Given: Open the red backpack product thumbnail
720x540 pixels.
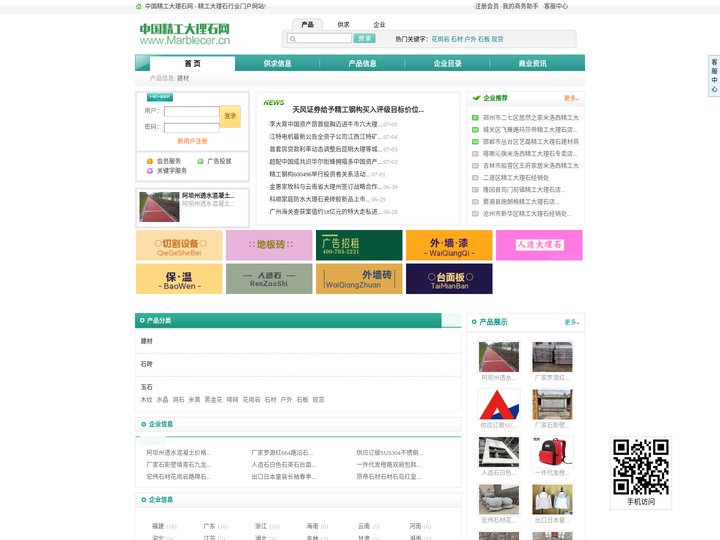Looking at the screenshot, I should click(x=552, y=452).
